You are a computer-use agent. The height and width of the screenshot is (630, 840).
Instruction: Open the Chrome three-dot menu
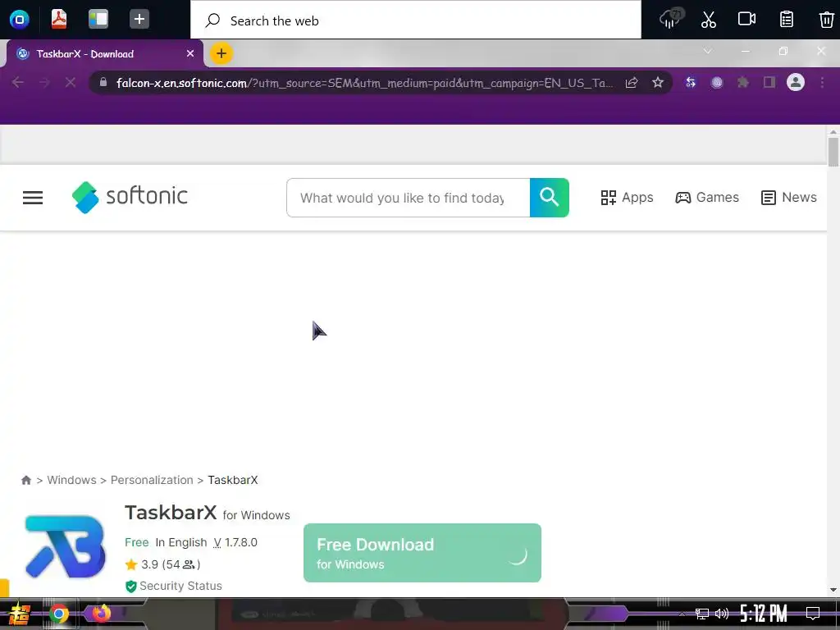822,83
